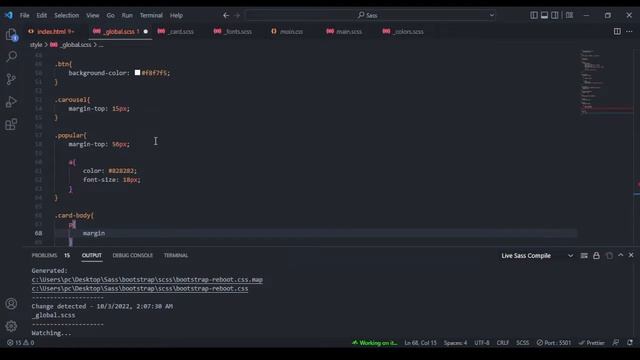Open Source Control view
Viewport: 640px width, 360px height.
coord(11,79)
